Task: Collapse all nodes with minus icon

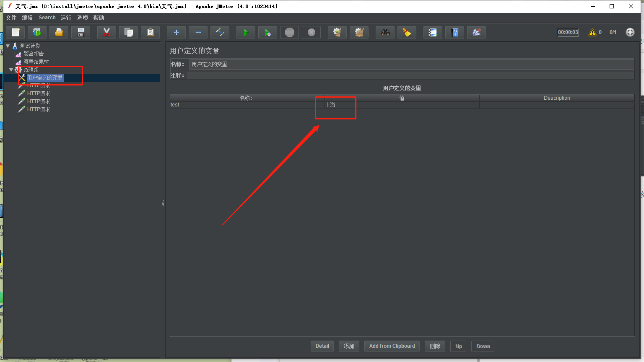Action: tap(198, 32)
